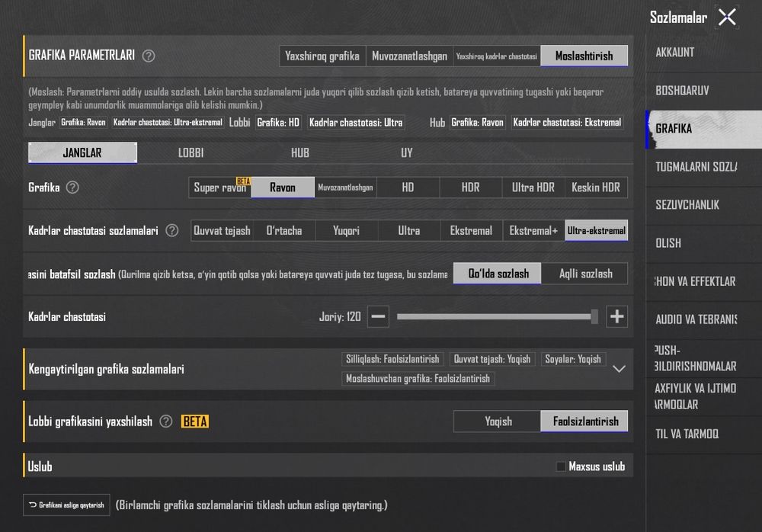The image size is (762, 532).
Task: Open help icon beside Grafika label
Action: (x=72, y=187)
